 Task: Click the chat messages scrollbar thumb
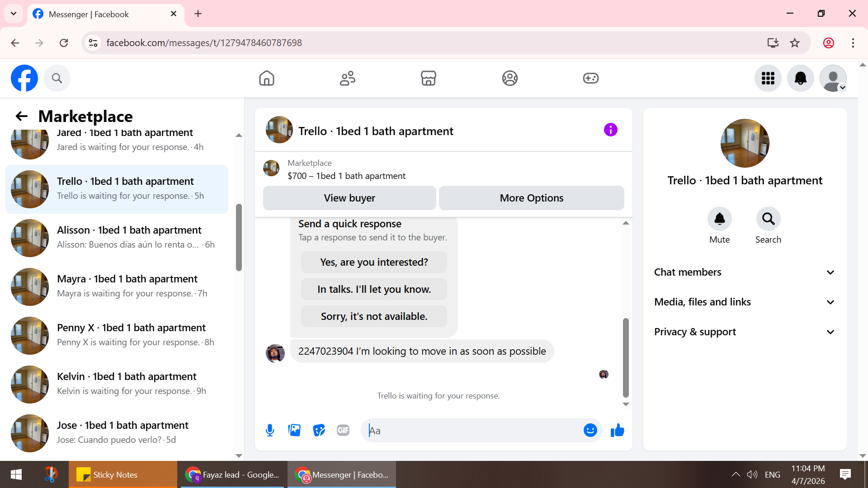(626, 357)
